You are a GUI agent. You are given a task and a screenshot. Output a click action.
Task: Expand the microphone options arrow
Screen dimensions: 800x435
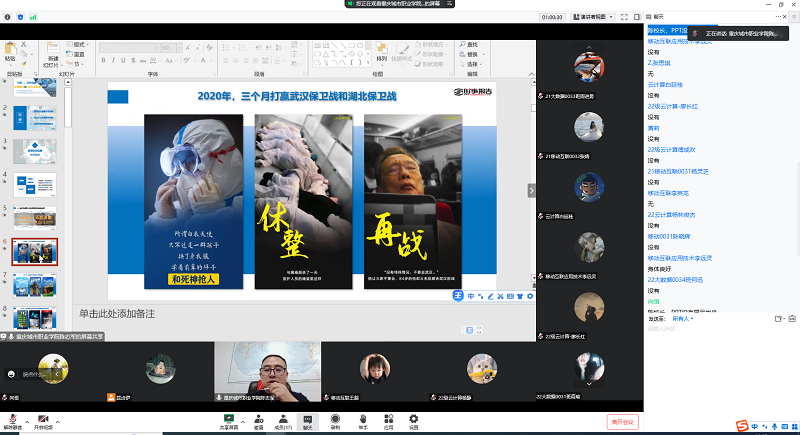(26, 418)
